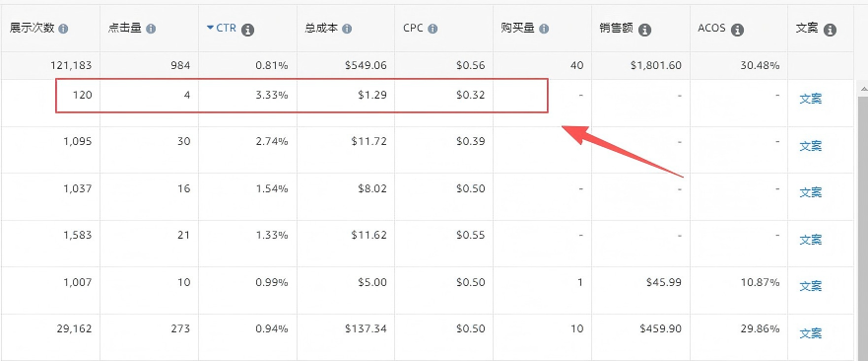Click info icon beside 总成本 header

click(347, 29)
